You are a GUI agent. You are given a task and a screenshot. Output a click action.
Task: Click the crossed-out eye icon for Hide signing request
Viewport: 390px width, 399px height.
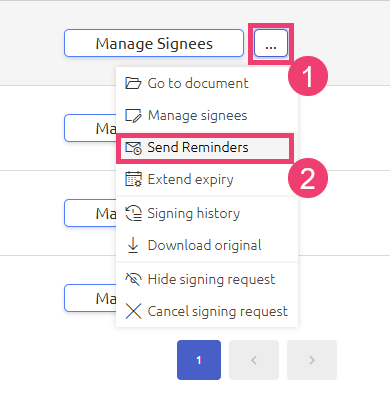tap(133, 279)
